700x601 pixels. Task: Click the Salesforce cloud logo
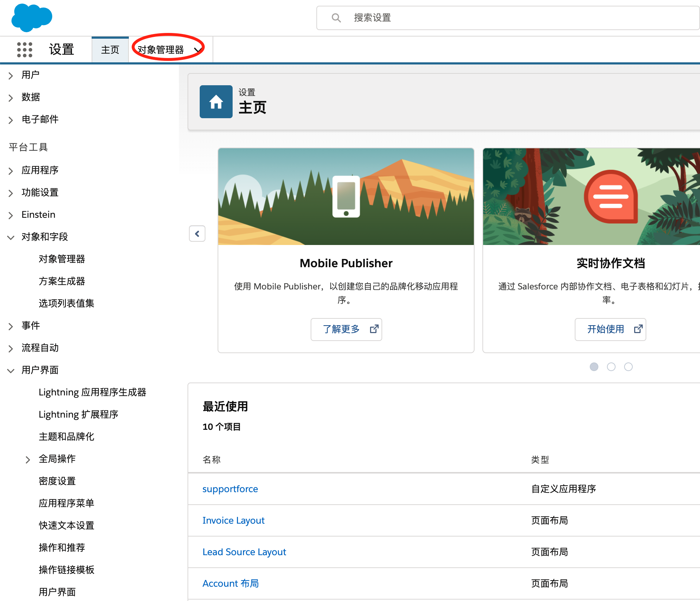(31, 18)
